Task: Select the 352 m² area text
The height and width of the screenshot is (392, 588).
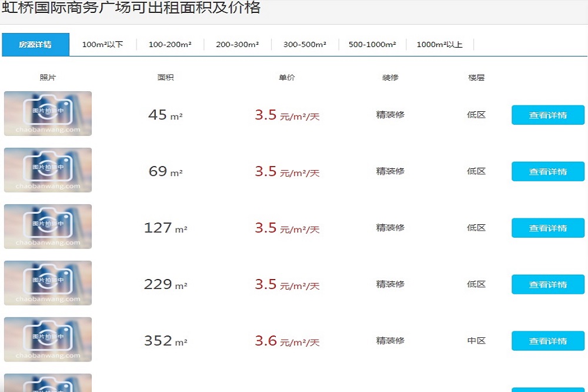Action: click(165, 341)
